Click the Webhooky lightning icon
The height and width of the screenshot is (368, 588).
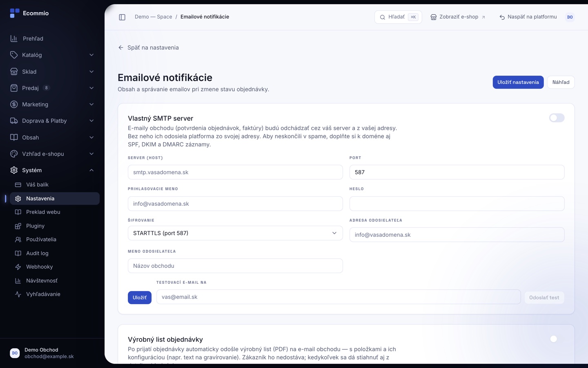pyautogui.click(x=18, y=267)
